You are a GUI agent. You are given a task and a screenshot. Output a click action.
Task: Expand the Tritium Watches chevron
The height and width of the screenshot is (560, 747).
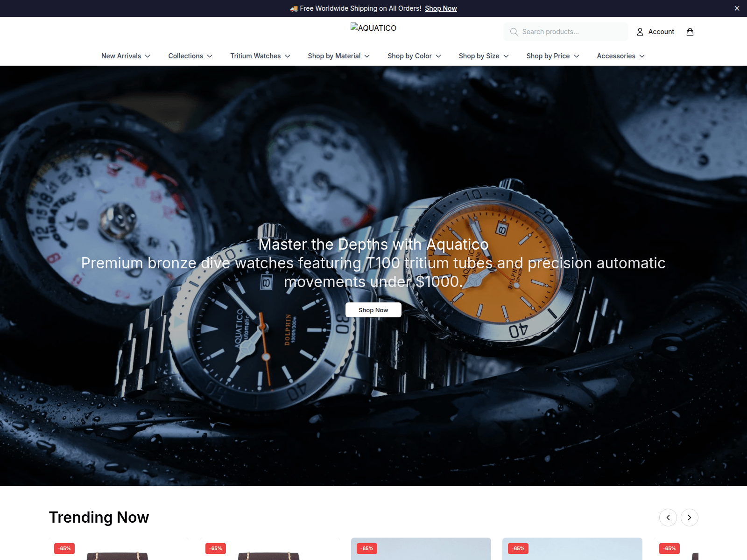[x=288, y=56]
